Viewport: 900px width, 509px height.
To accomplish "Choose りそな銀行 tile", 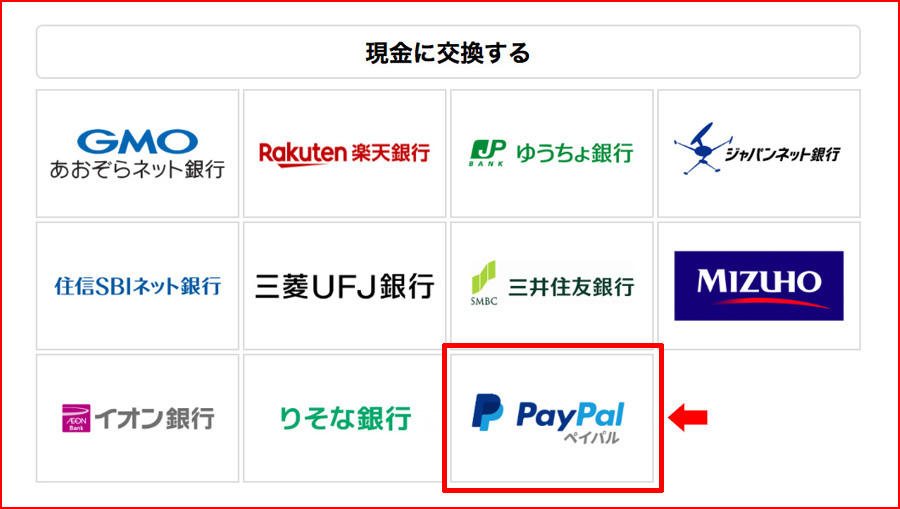I will [x=344, y=418].
